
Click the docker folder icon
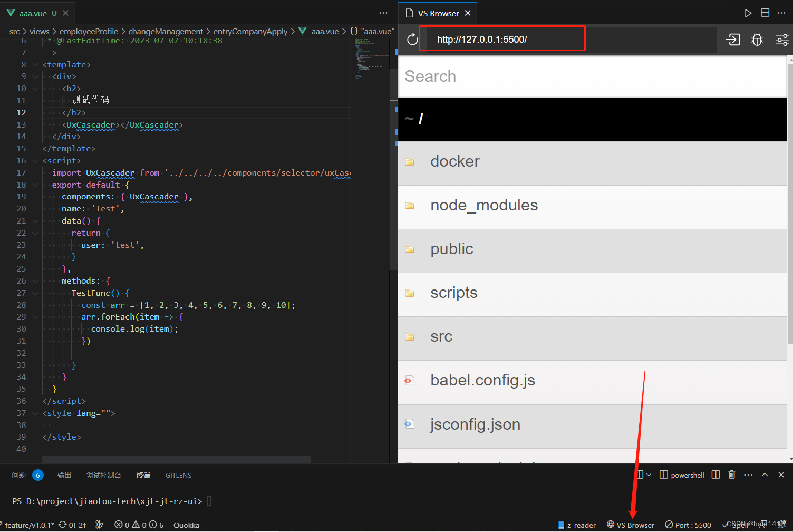[x=409, y=162]
